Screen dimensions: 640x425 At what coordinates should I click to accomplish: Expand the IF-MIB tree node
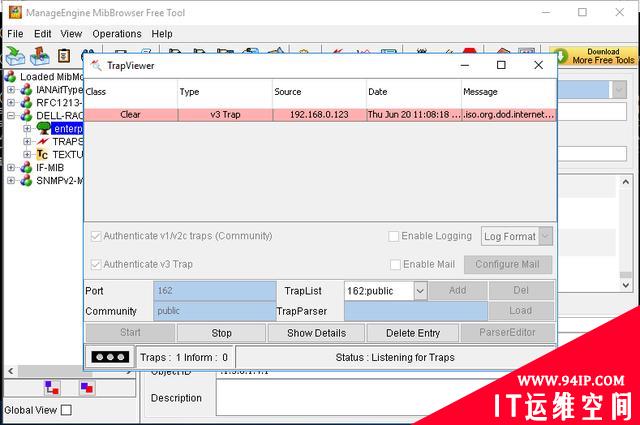click(x=11, y=167)
